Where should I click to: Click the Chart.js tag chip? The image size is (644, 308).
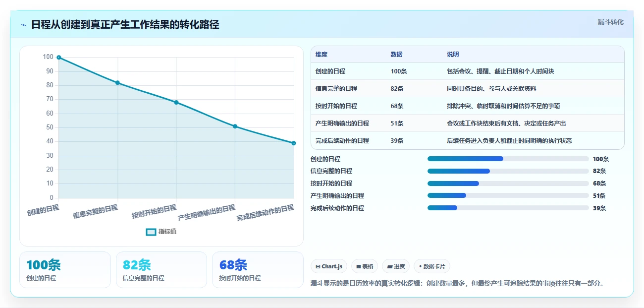(329, 266)
